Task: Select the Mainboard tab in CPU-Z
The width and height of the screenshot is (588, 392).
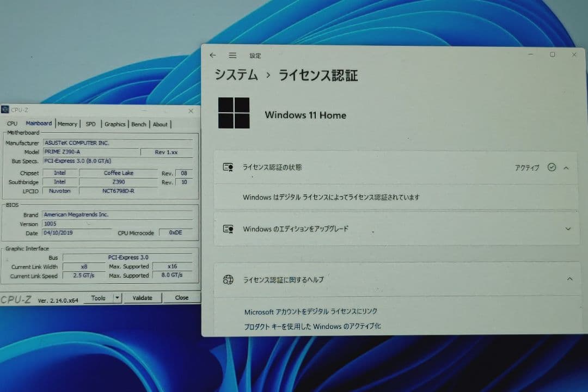Action: [39, 123]
